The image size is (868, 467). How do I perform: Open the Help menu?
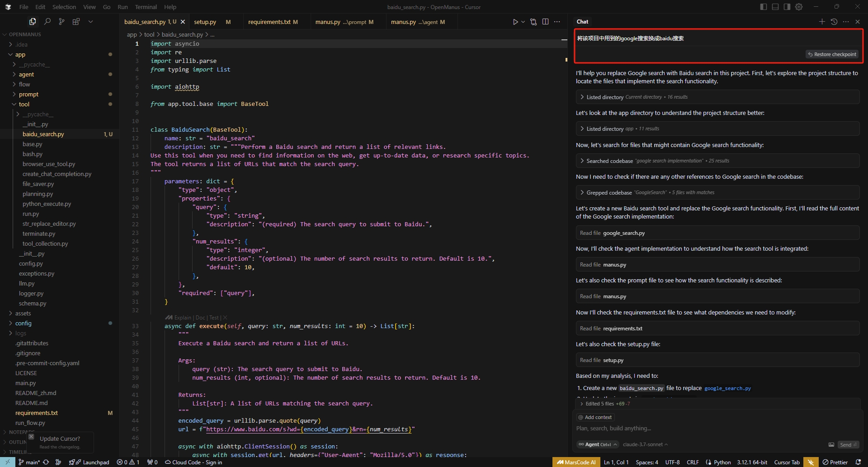pyautogui.click(x=170, y=7)
